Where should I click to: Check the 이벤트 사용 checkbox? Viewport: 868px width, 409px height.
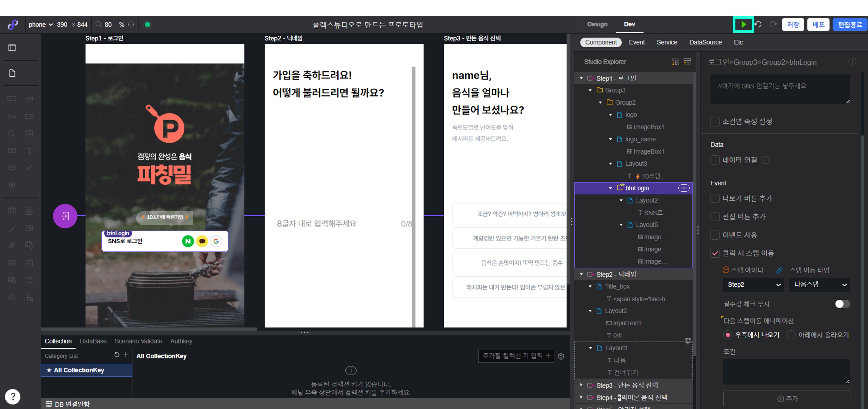[x=715, y=235]
